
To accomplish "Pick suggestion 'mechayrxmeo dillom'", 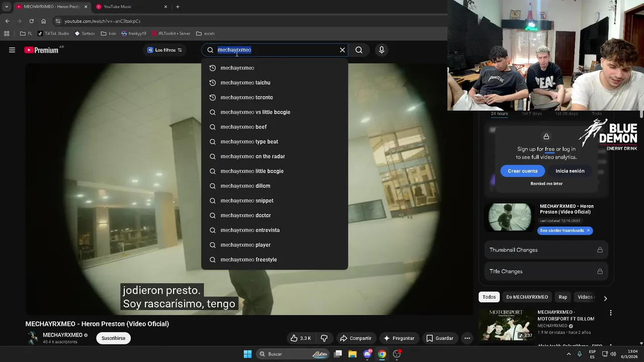I will point(274,186).
